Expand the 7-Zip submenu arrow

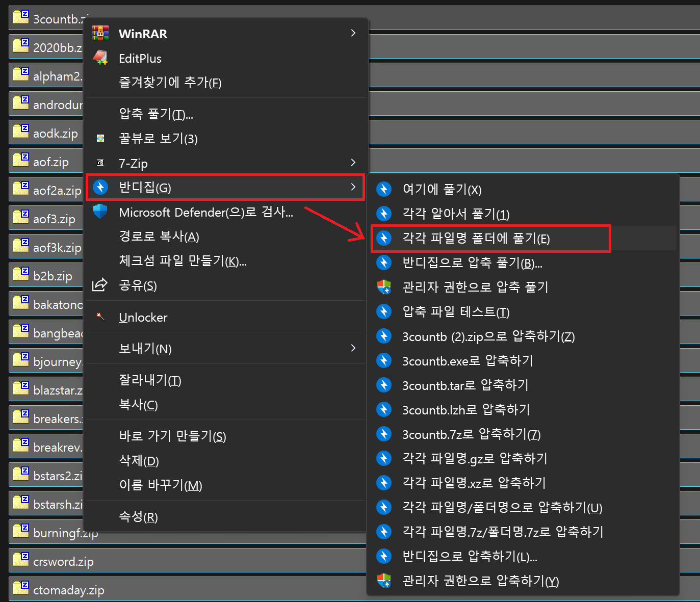coord(353,163)
